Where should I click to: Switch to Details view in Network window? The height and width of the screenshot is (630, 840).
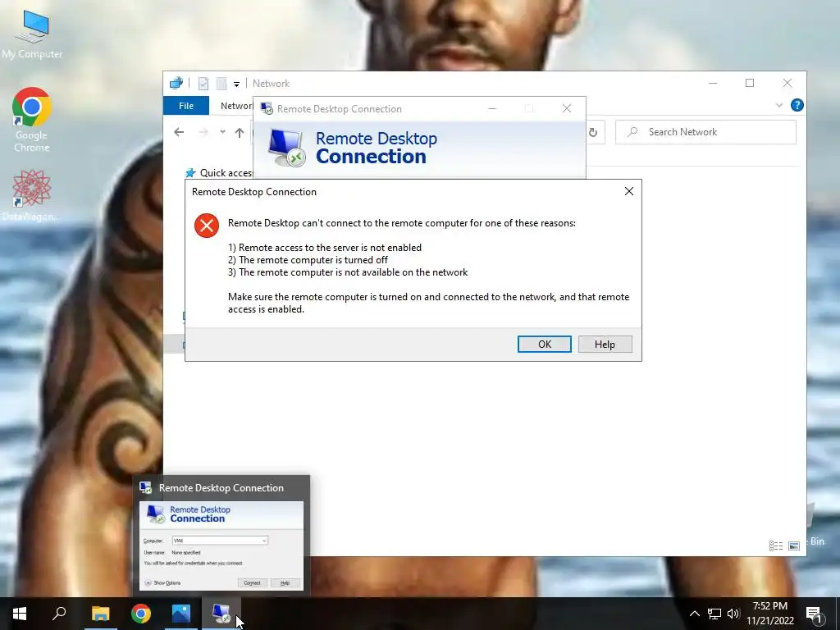(x=776, y=546)
